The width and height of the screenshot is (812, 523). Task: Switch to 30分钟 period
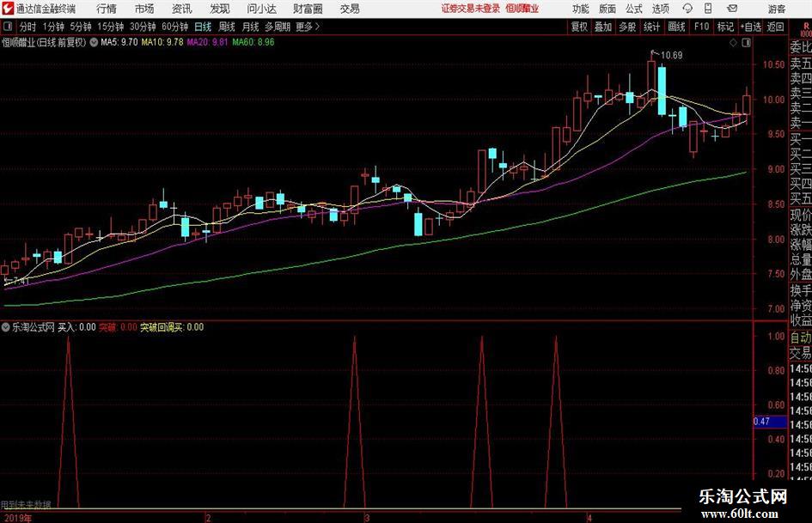point(143,27)
